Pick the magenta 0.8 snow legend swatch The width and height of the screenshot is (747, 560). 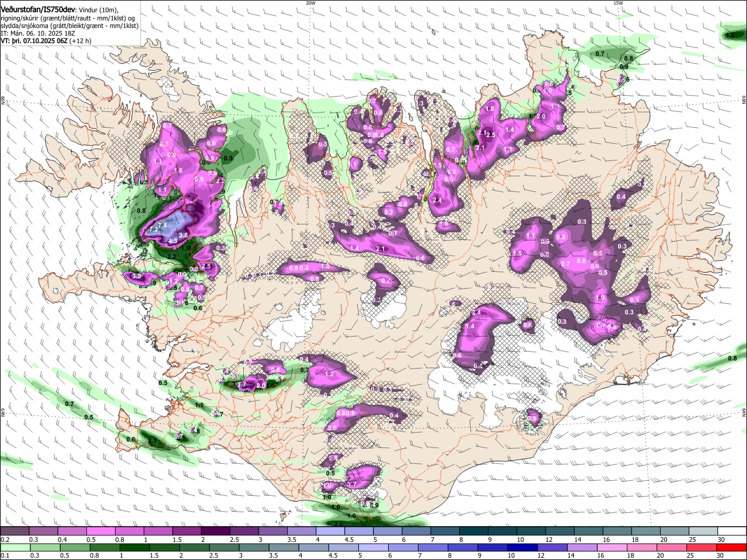[129, 531]
